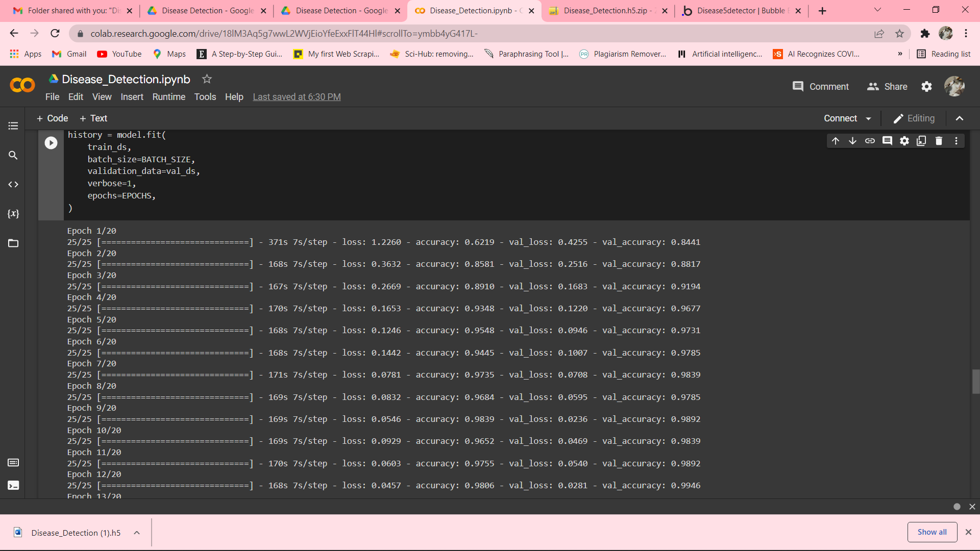Run the model.fit code cell
The image size is (980, 551).
51,143
